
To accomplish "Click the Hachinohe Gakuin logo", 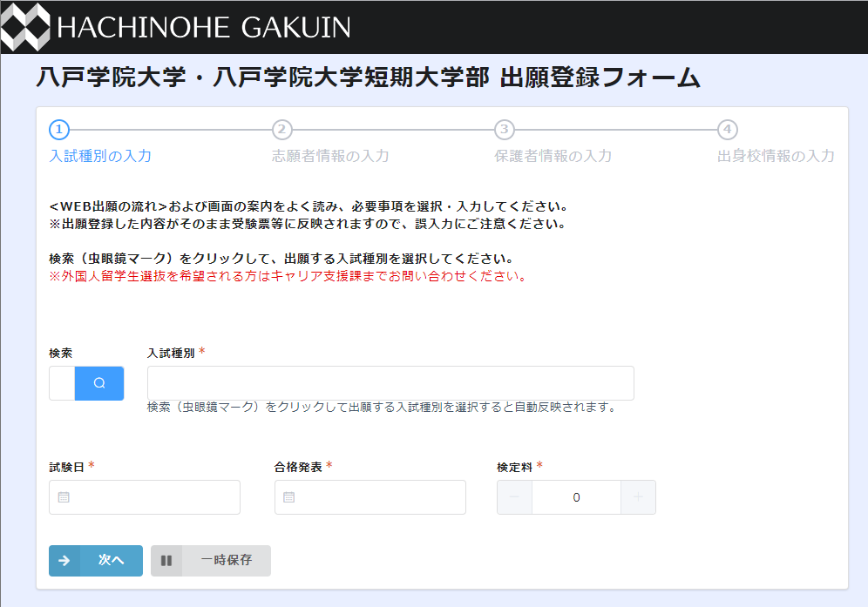I will (x=176, y=26).
